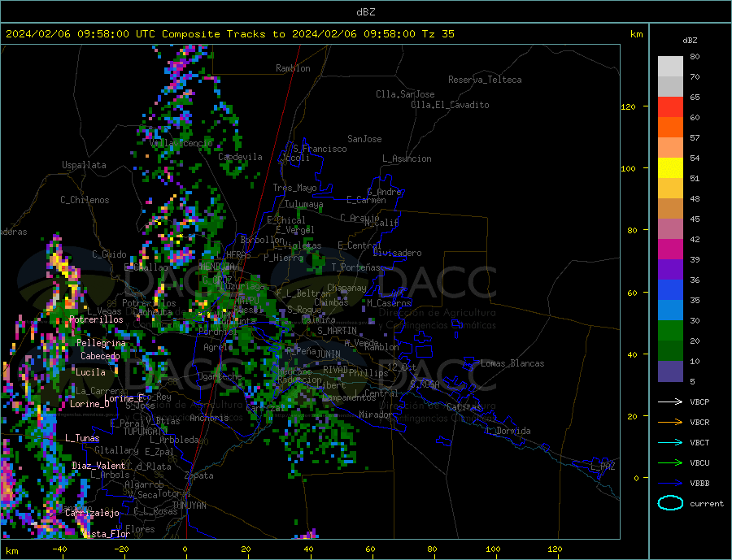Click the Clla.SanJose label

click(x=405, y=94)
